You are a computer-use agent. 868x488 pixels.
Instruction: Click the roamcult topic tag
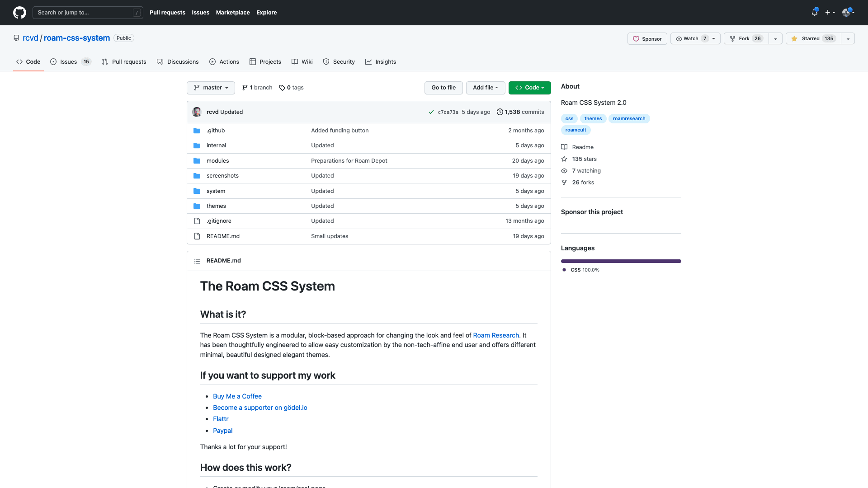(576, 130)
